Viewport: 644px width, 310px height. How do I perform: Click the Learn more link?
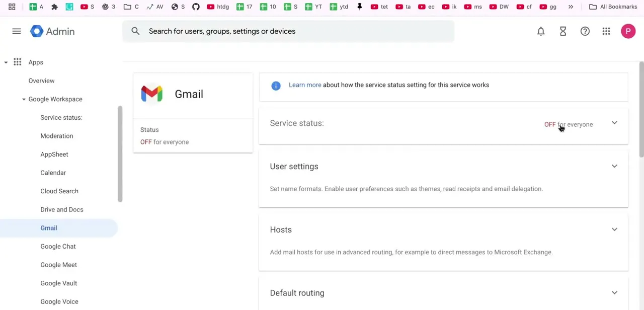[305, 85]
